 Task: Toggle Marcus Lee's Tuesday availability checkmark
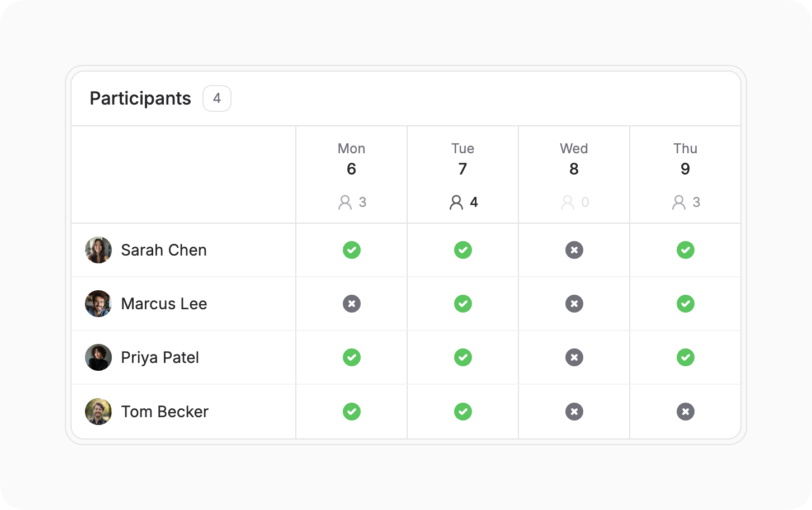463,304
